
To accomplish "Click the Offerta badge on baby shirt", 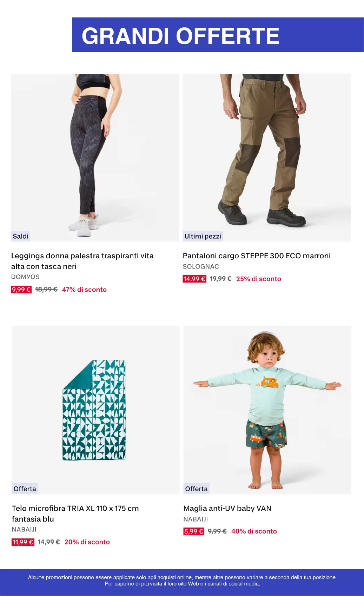I will (x=196, y=489).
